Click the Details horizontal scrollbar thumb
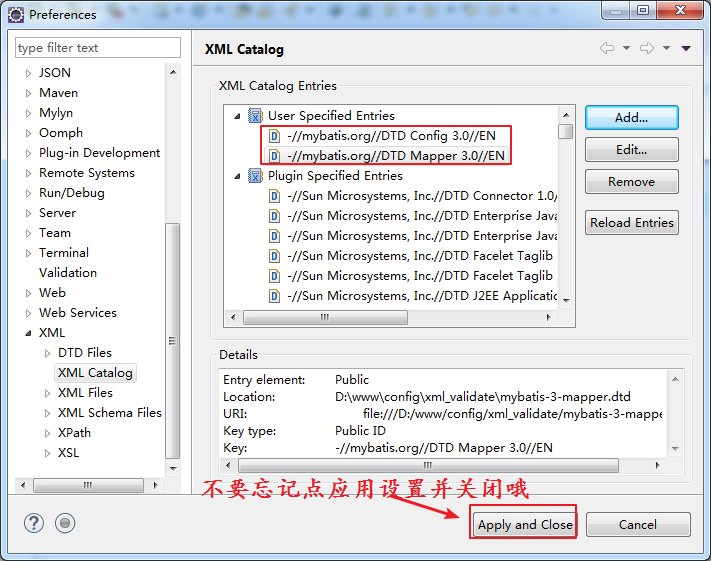 click(428, 465)
